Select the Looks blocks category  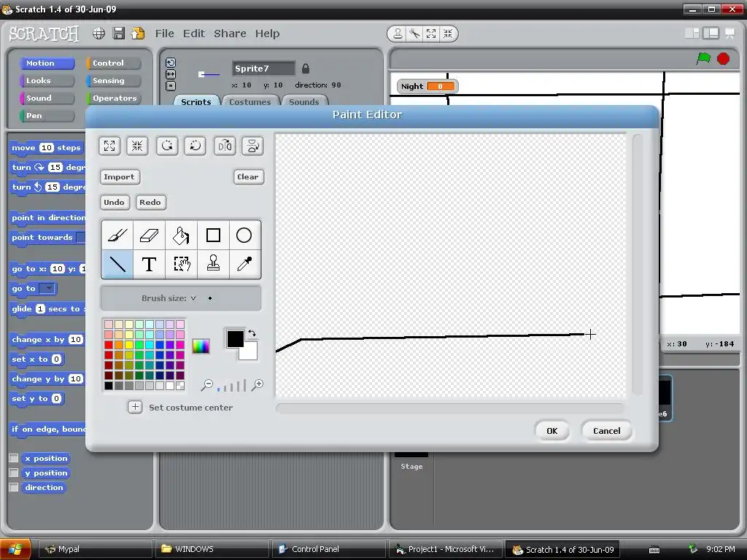47,80
